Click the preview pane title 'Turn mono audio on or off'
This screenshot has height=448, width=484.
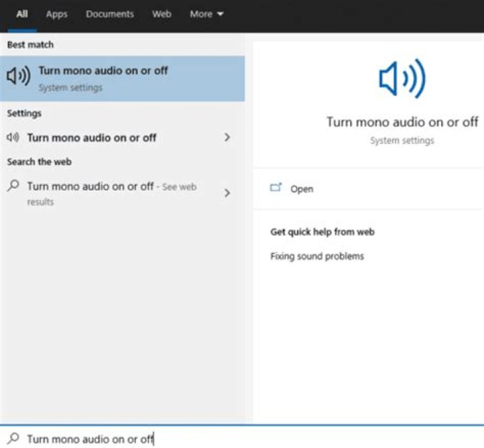[x=402, y=122]
